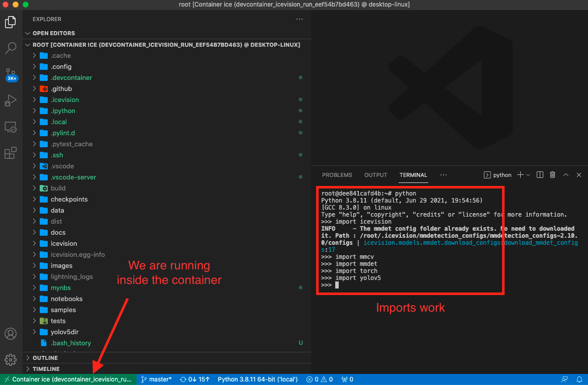Open the Search panel in the Activity Bar
This screenshot has width=588, height=385.
coord(11,48)
